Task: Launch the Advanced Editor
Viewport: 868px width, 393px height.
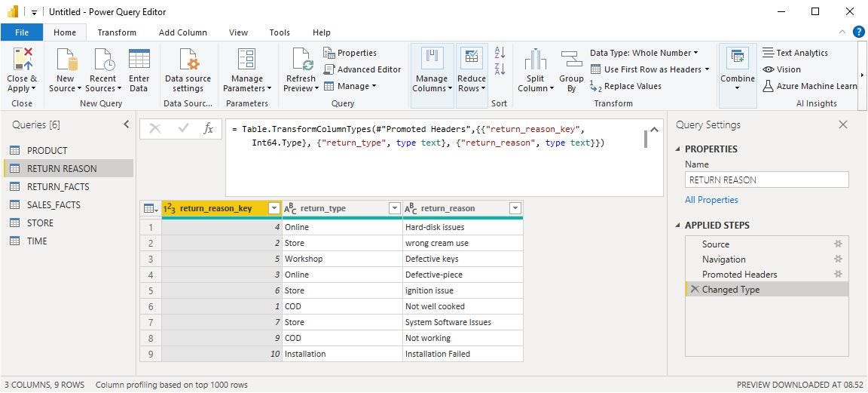Action: [x=362, y=69]
